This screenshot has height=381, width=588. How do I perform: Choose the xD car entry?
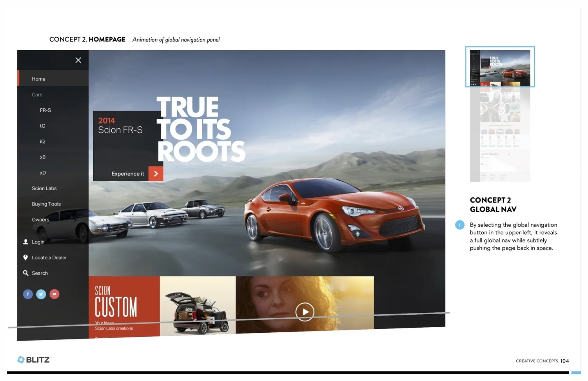(43, 173)
